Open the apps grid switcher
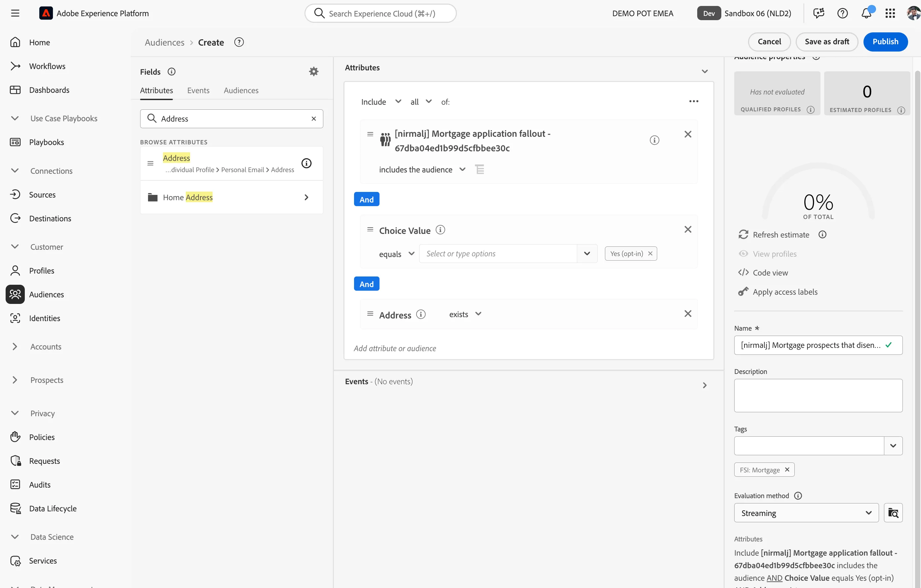This screenshot has width=921, height=588. [x=890, y=14]
